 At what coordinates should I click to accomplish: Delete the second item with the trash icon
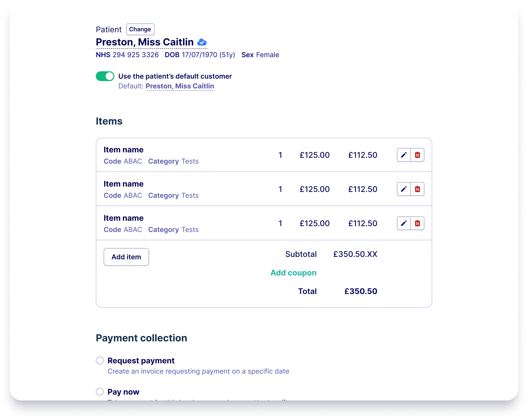(x=418, y=189)
